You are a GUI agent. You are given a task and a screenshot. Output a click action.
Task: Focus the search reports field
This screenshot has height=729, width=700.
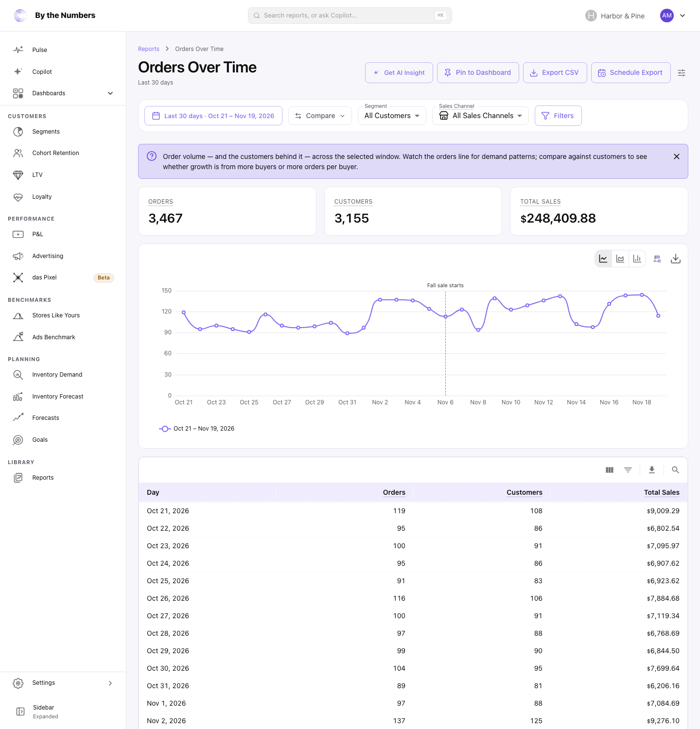(350, 16)
